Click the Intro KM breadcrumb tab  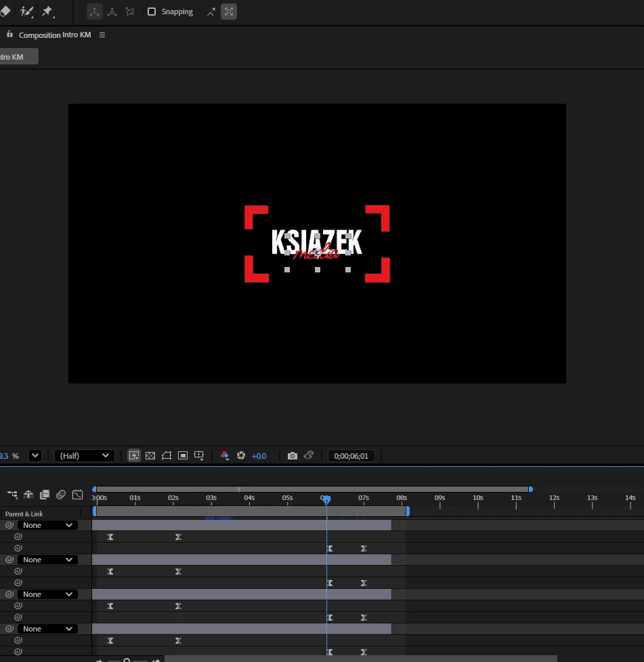(x=18, y=56)
